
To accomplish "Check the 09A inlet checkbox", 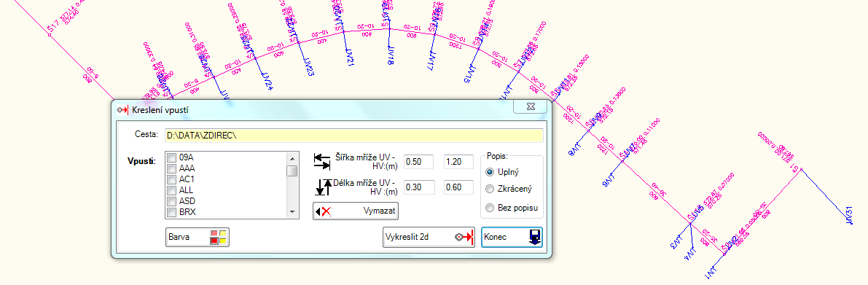I will point(171,157).
